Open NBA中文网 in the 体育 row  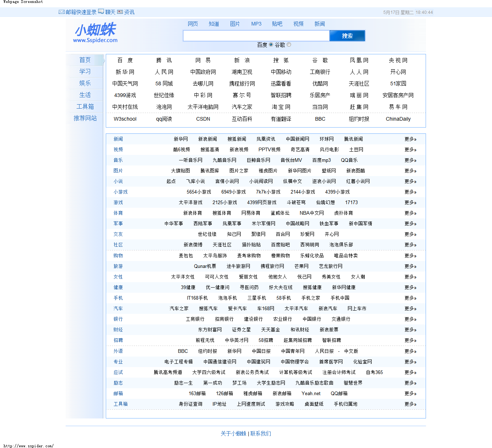(312, 213)
